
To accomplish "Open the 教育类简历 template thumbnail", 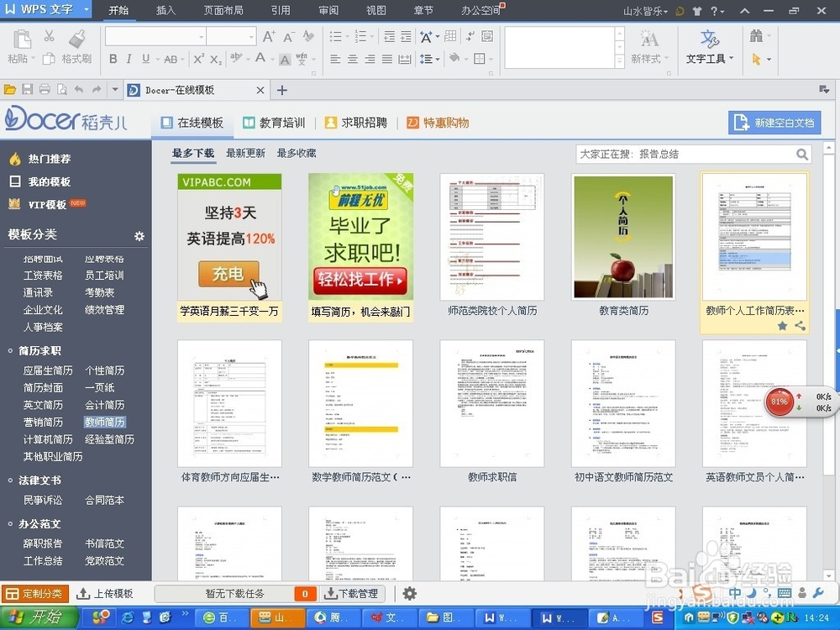I will coord(623,237).
